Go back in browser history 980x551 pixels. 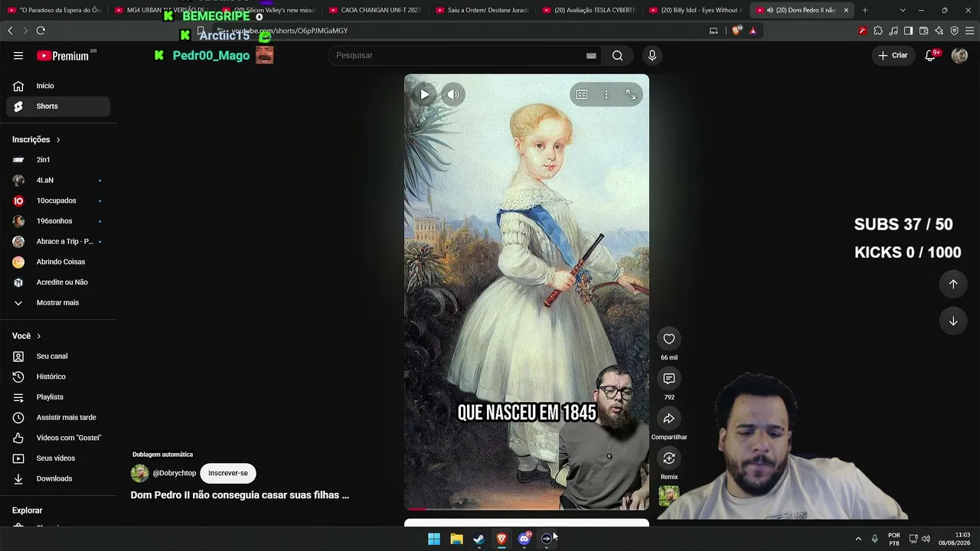point(10,31)
